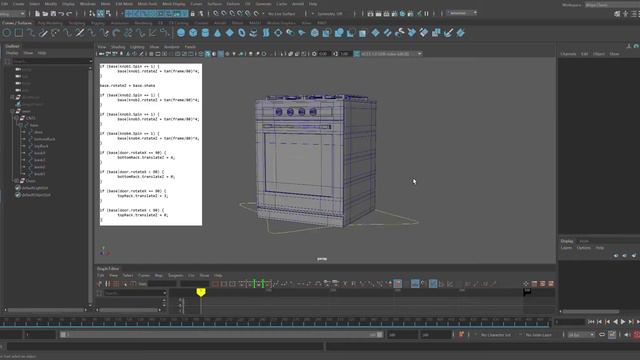Click the range slider bar

click(221, 335)
